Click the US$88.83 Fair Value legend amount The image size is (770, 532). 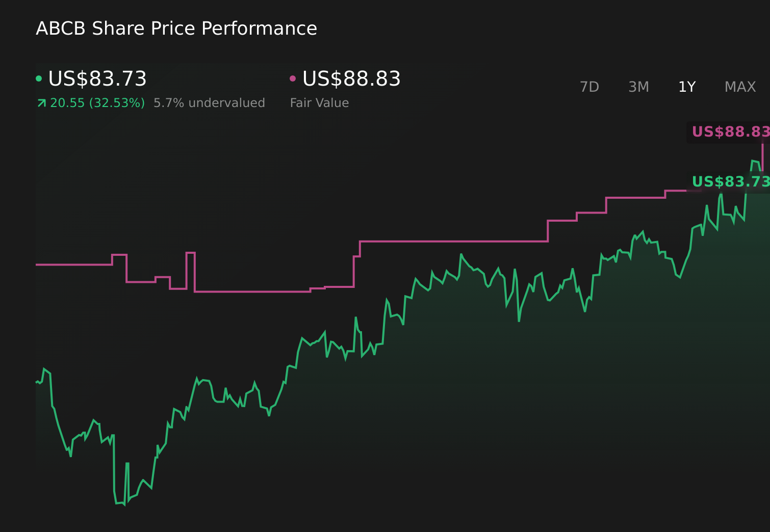pyautogui.click(x=351, y=79)
